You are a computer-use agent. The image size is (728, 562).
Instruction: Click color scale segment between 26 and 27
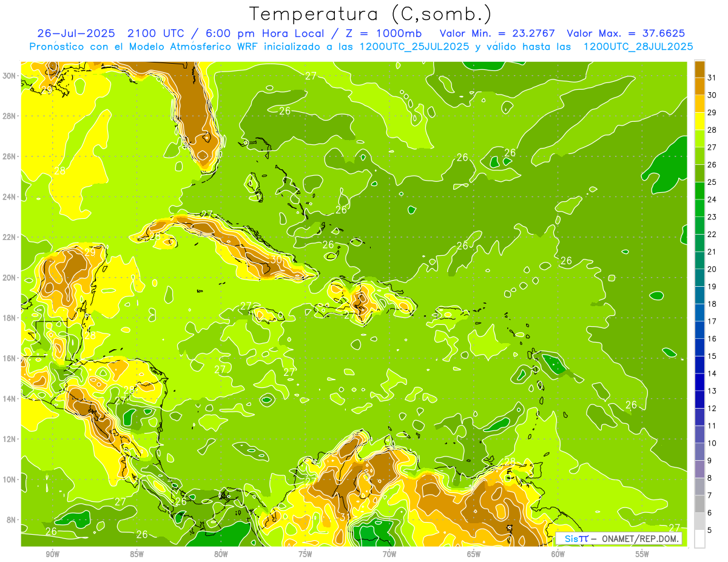700,156
